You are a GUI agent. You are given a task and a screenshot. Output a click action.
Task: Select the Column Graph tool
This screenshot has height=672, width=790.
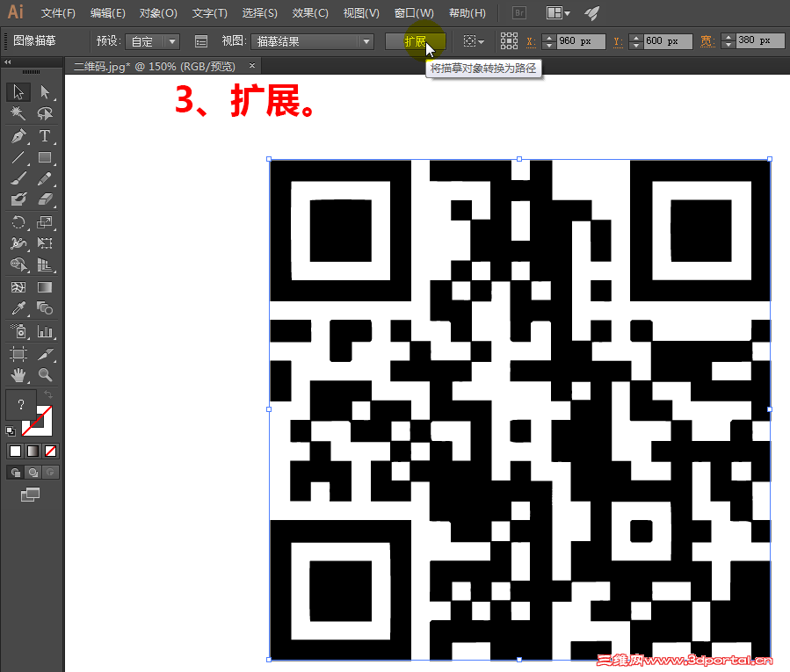(45, 331)
